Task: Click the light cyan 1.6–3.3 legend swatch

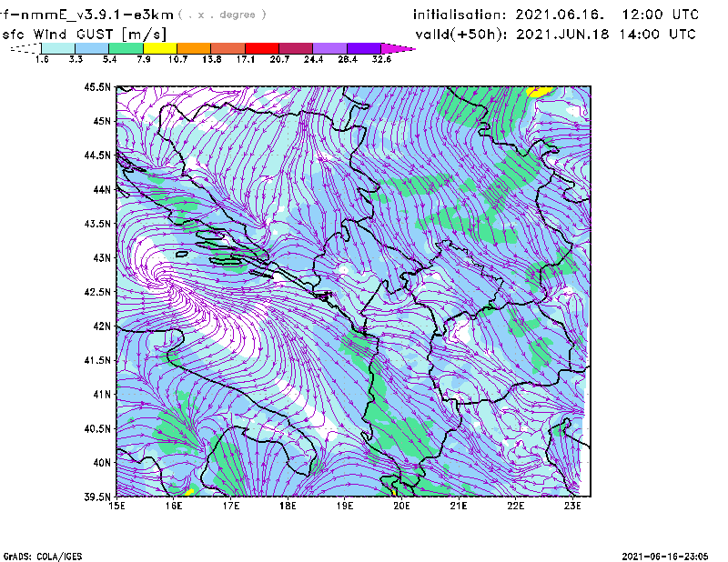Action: [x=58, y=48]
